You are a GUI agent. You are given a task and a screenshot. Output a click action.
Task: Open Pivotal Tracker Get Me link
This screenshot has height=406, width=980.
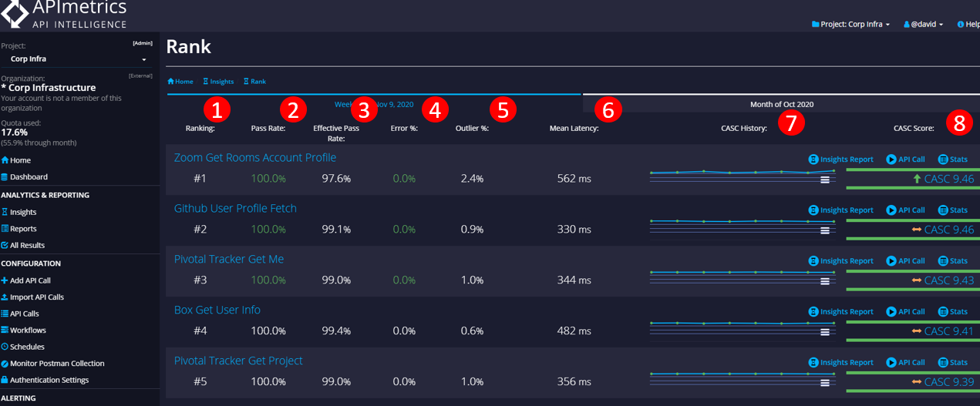click(x=229, y=260)
